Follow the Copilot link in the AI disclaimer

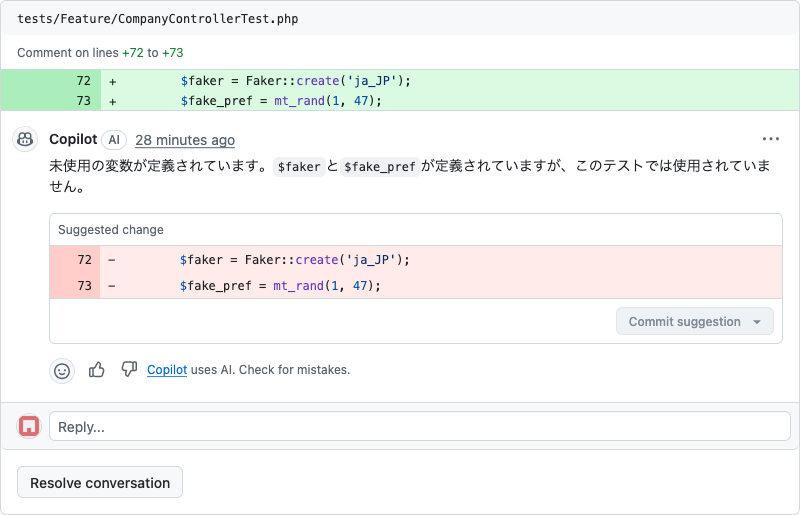[x=167, y=370]
